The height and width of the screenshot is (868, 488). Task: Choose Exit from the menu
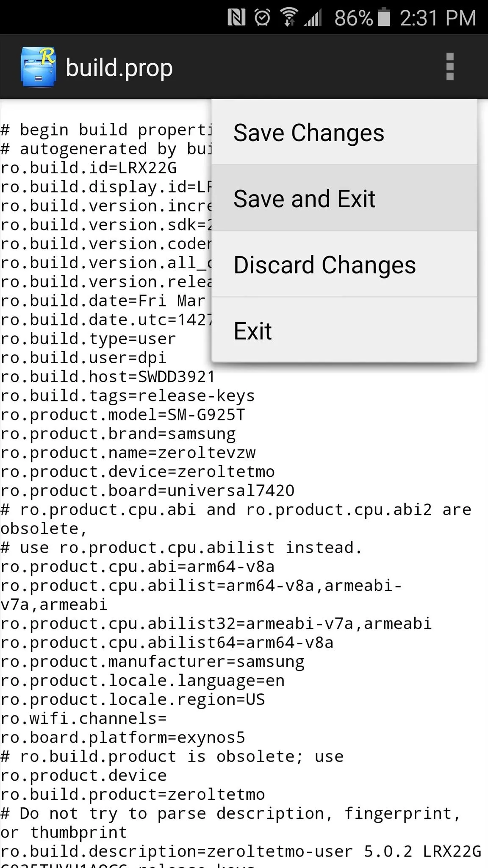[x=344, y=330]
